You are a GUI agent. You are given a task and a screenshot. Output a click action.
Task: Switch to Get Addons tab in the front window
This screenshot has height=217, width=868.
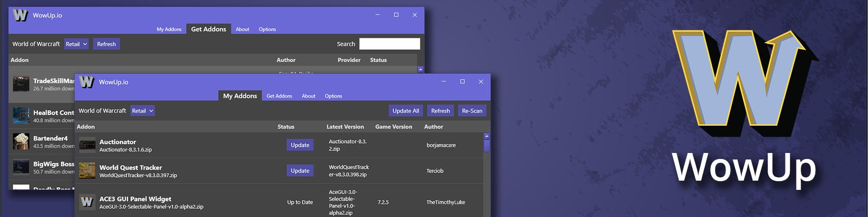(279, 96)
